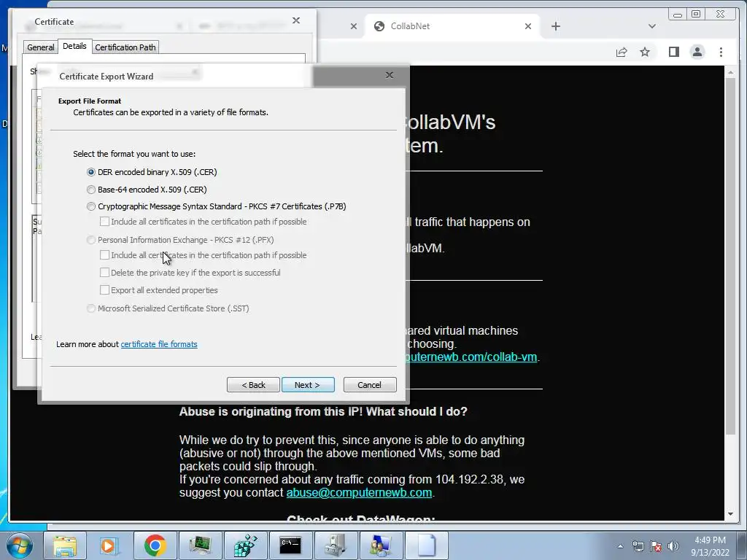Close the Certificate Export Wizard window

pos(390,75)
